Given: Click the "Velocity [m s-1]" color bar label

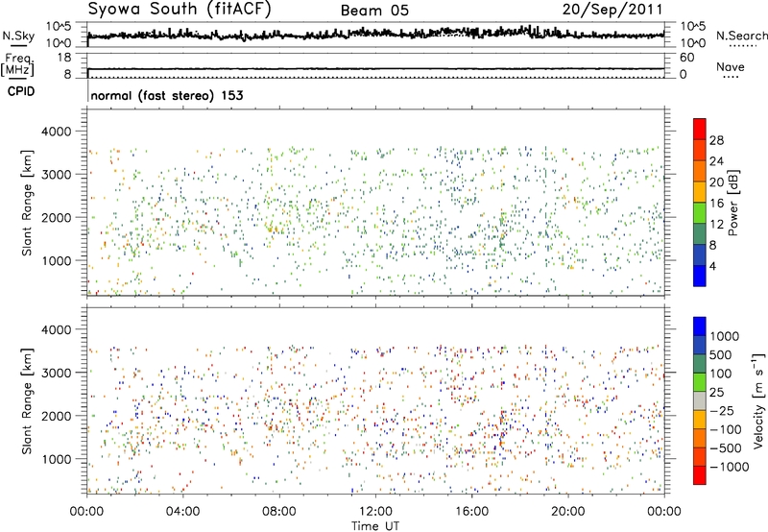Looking at the screenshot, I should pyautogui.click(x=757, y=400).
